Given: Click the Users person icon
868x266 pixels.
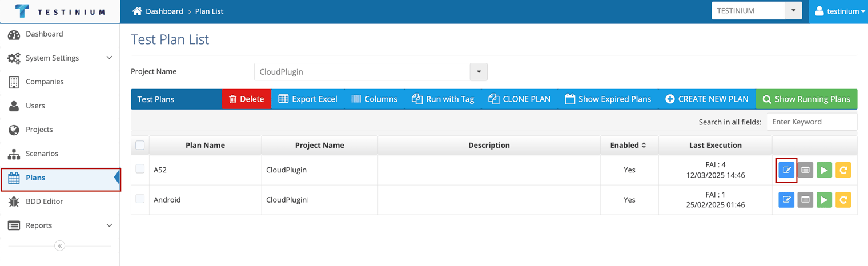Looking at the screenshot, I should click(x=14, y=106).
